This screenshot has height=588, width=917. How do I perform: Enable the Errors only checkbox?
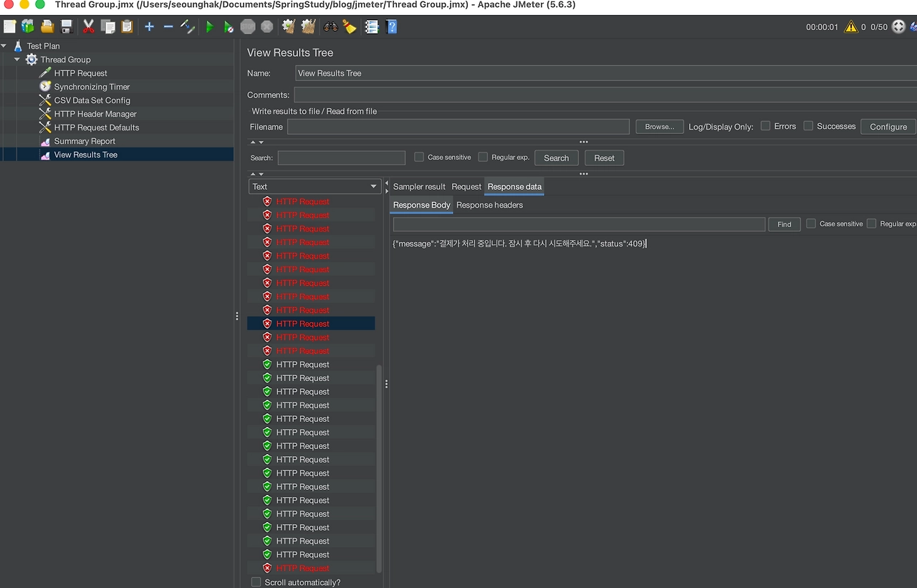point(766,126)
